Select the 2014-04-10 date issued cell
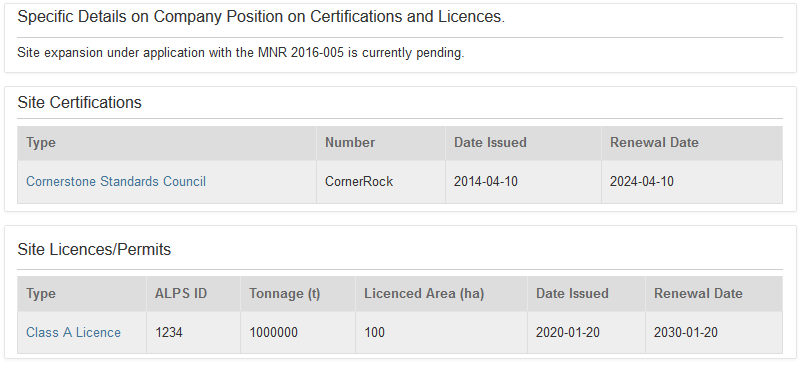The image size is (804, 366). click(523, 181)
